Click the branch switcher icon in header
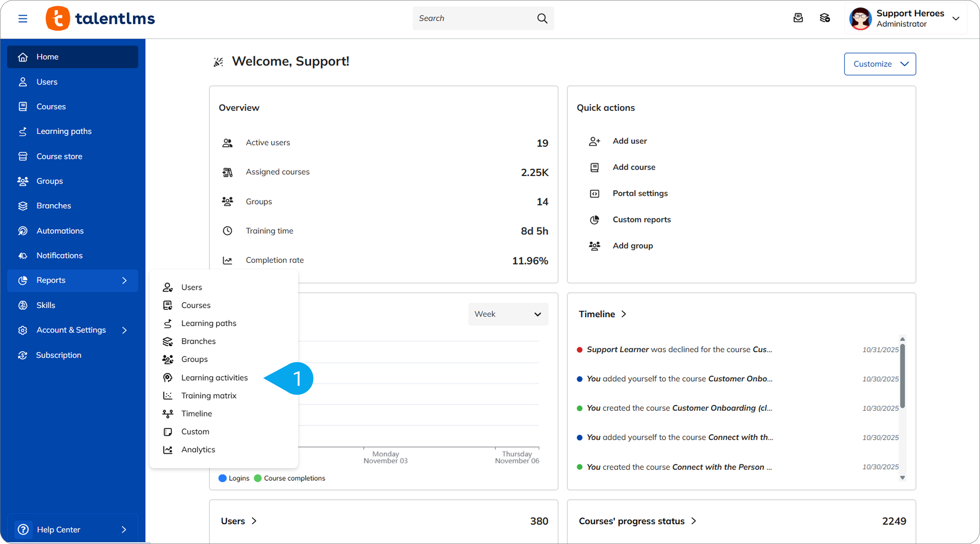The width and height of the screenshot is (980, 544). (825, 18)
